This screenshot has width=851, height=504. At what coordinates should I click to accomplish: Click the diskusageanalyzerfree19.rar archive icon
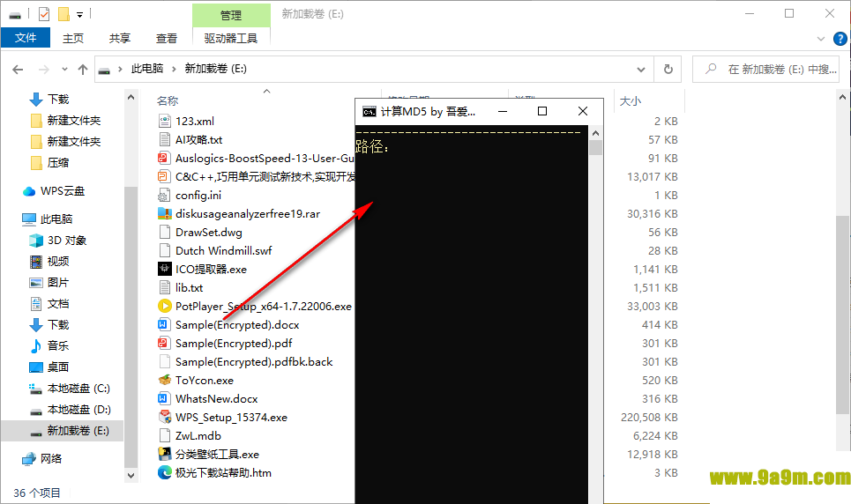tap(164, 214)
